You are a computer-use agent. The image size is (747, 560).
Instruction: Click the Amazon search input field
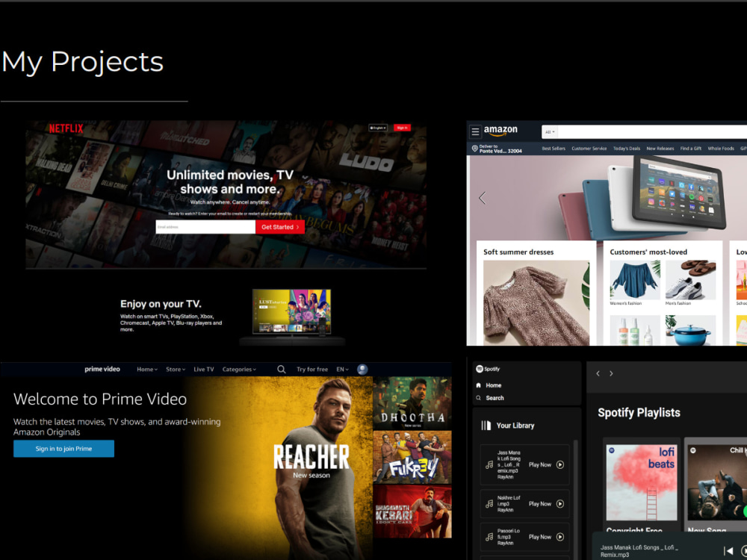point(652,132)
